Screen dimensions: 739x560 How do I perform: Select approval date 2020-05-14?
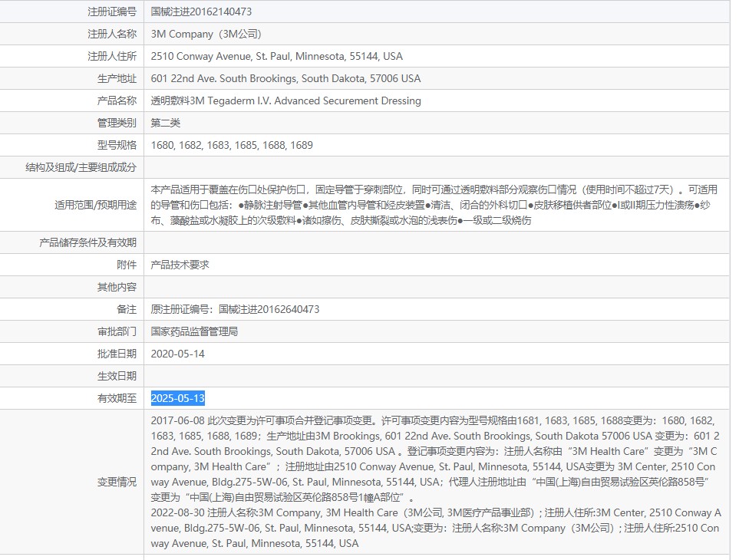tap(178, 354)
